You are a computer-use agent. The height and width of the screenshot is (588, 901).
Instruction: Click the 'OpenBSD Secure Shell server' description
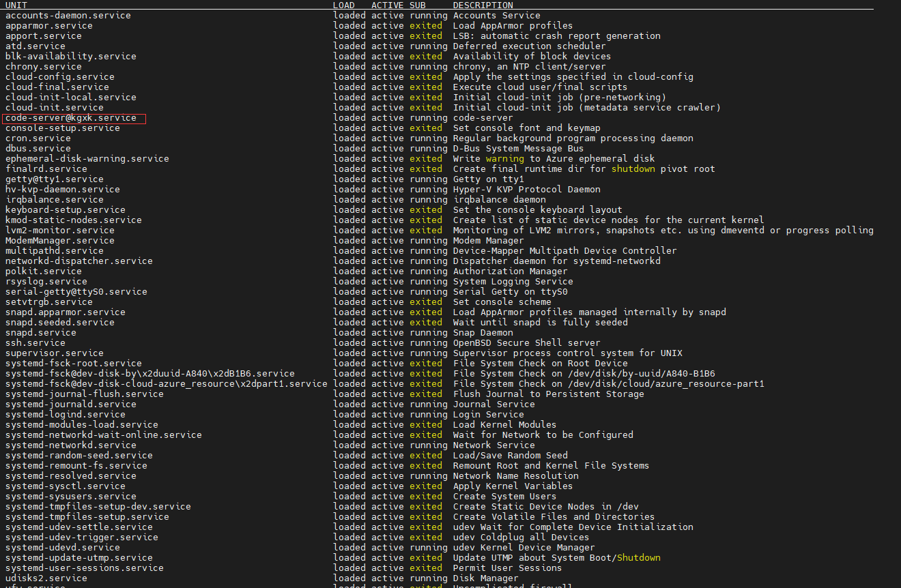click(x=527, y=343)
